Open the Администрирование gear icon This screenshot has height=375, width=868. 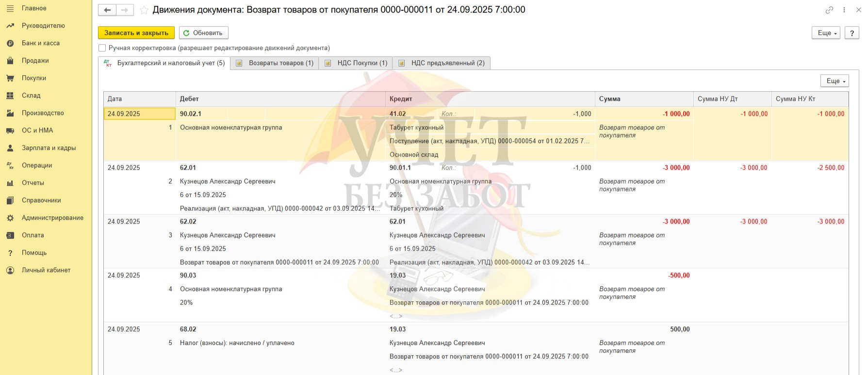point(10,218)
